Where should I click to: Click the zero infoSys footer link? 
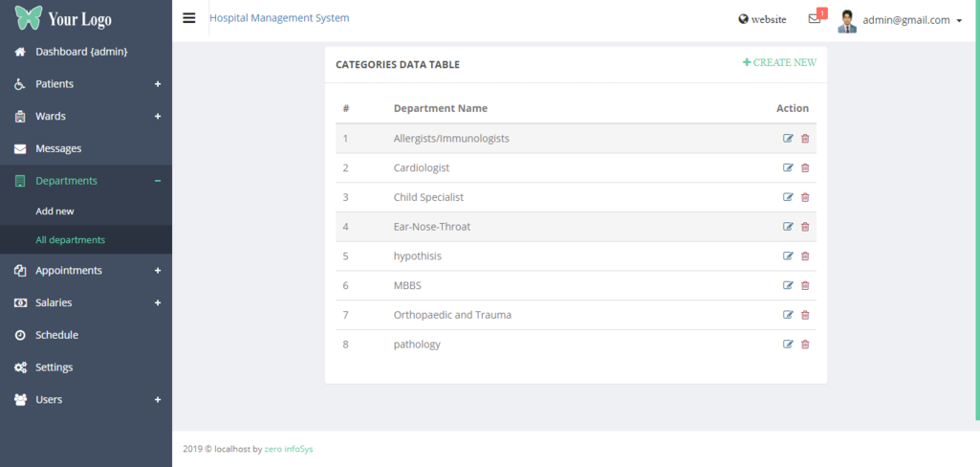point(289,449)
